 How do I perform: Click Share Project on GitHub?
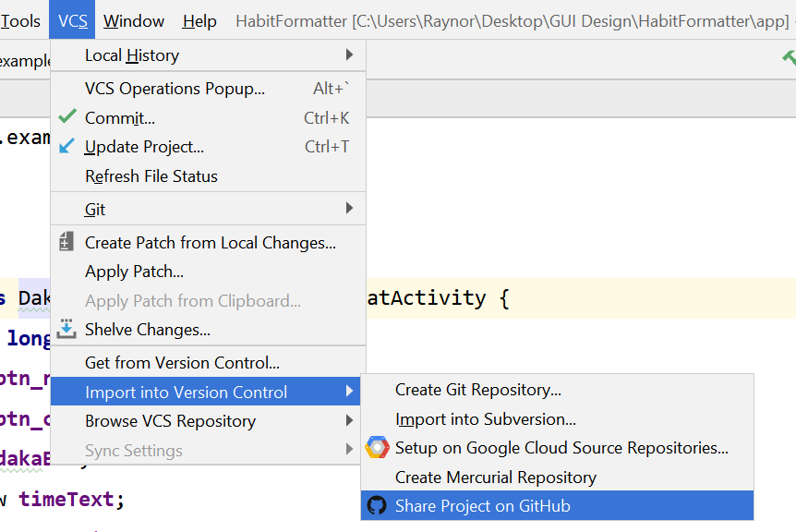[x=482, y=506]
